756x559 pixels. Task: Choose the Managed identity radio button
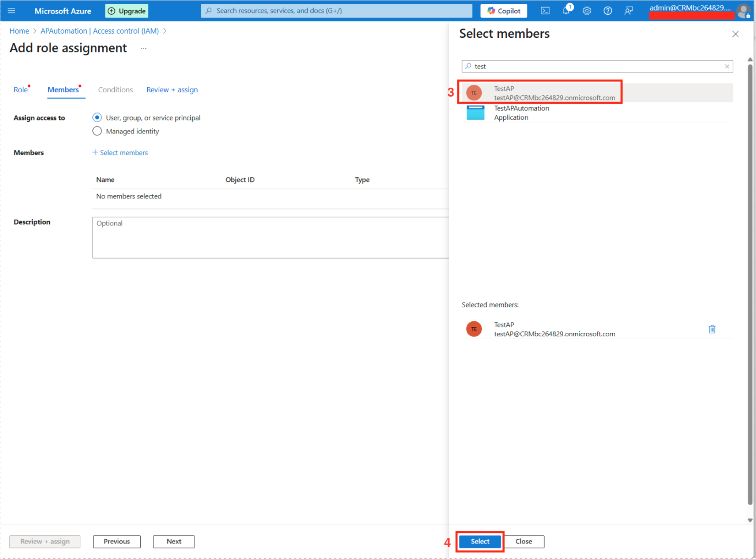click(97, 131)
